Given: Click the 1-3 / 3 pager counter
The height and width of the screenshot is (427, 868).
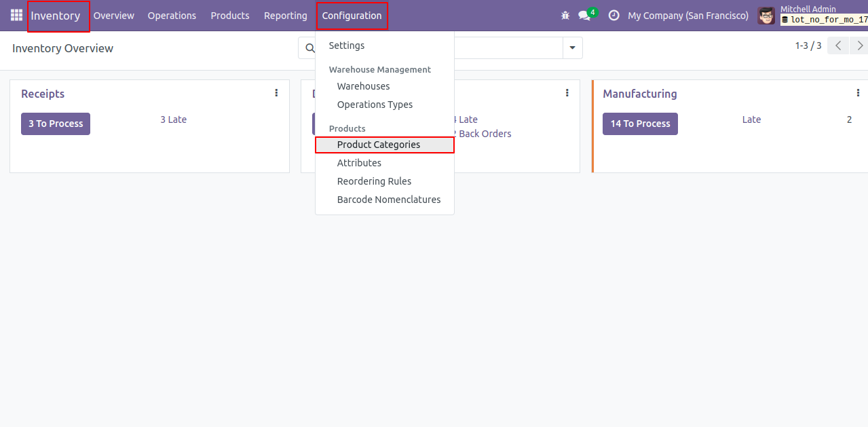Looking at the screenshot, I should pyautogui.click(x=808, y=45).
